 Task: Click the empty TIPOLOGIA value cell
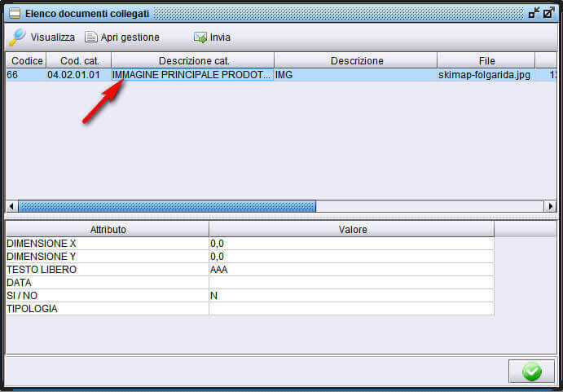click(351, 308)
